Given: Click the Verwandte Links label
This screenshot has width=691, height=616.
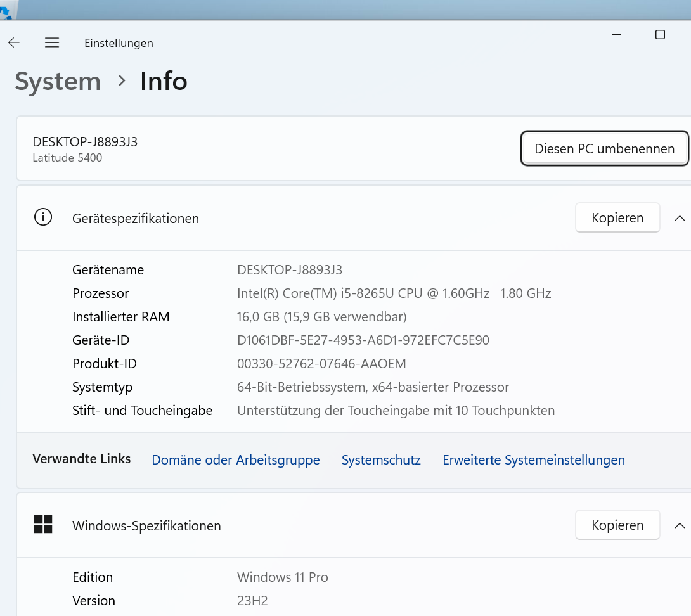Looking at the screenshot, I should coord(82,459).
